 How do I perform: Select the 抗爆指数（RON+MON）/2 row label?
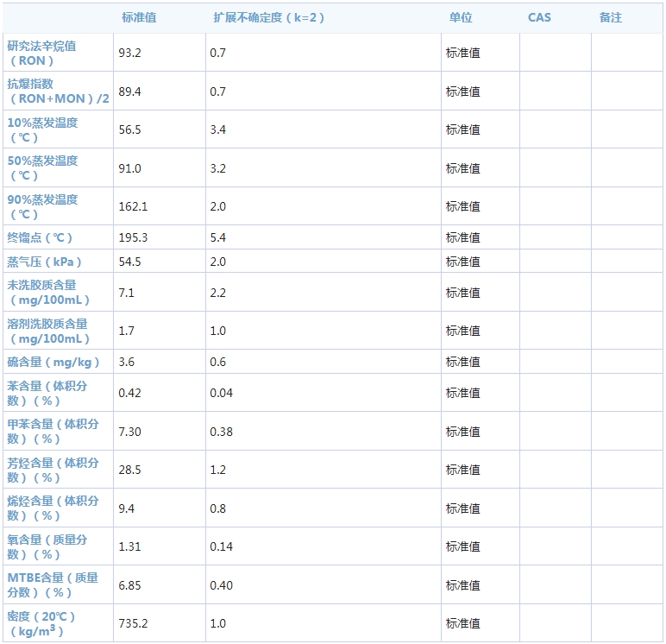coord(58,91)
